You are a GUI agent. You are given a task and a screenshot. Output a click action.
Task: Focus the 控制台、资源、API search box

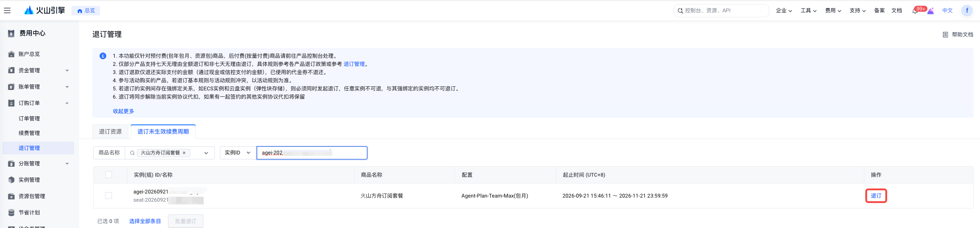721,10
